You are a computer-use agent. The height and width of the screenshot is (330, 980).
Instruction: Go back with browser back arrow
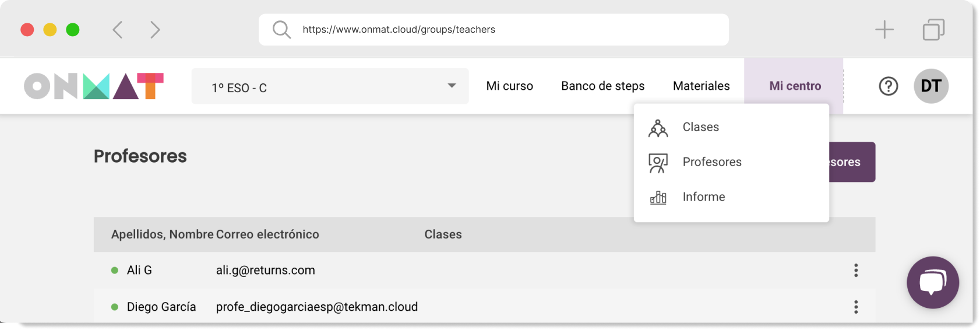point(118,30)
